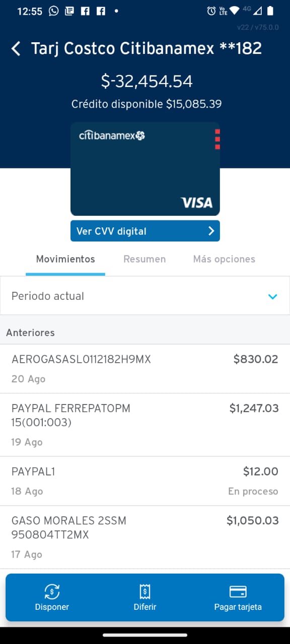Screen dimensions: 290x644
Task: Open the Disponer cash icon
Action: coord(52,591)
